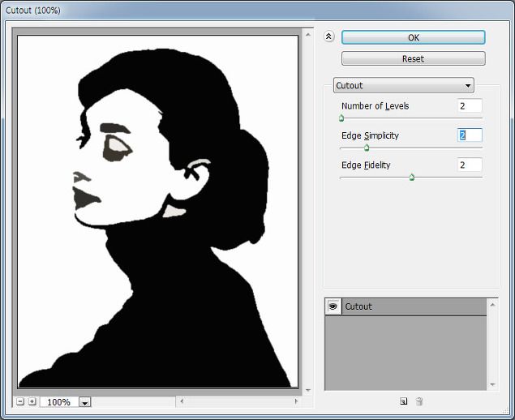This screenshot has width=515, height=420.
Task: Click the delete effect layer trash icon
Action: tap(419, 401)
